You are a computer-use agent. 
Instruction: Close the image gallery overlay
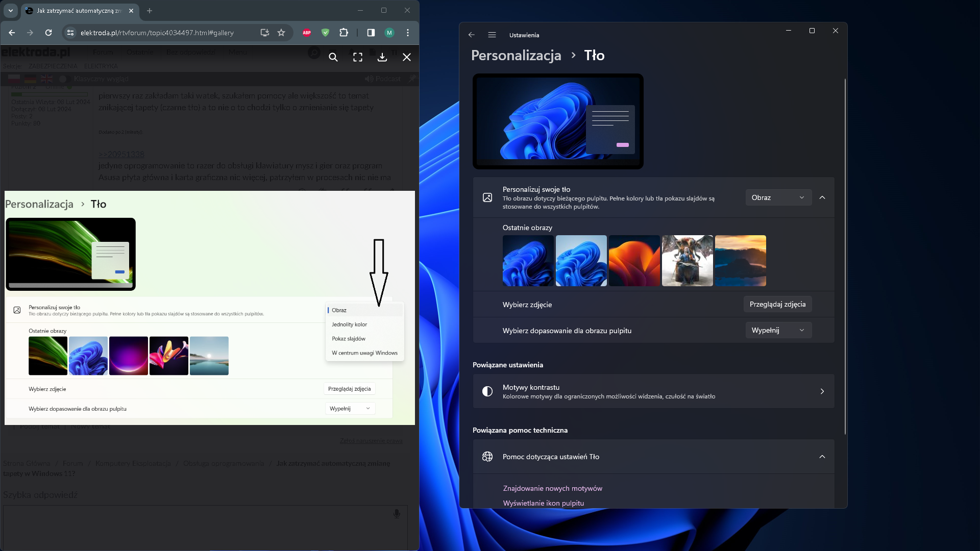(407, 57)
